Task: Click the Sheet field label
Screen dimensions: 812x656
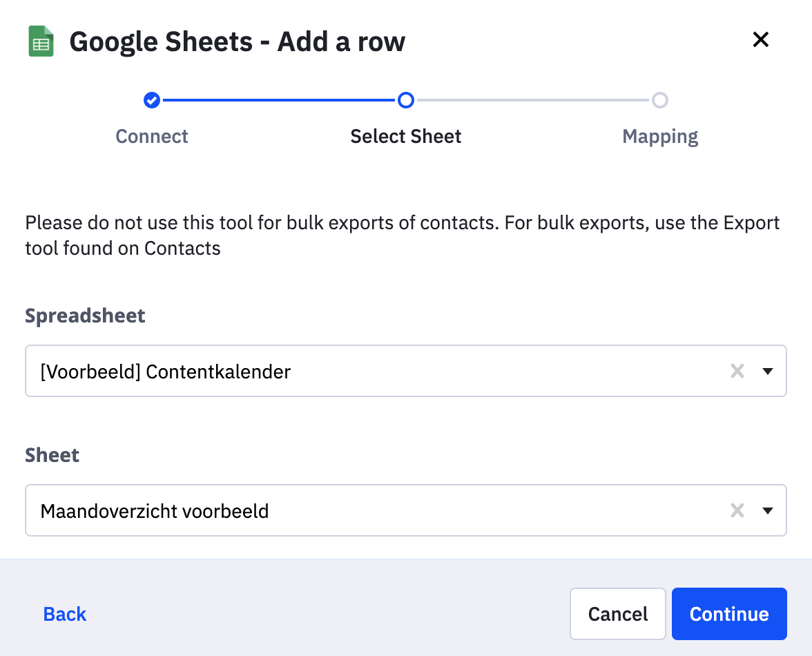Action: point(52,455)
